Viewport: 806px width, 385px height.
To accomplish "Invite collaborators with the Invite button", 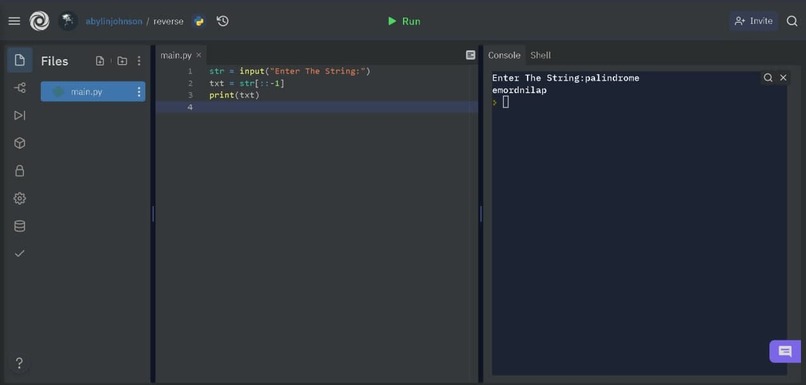I will pyautogui.click(x=754, y=21).
